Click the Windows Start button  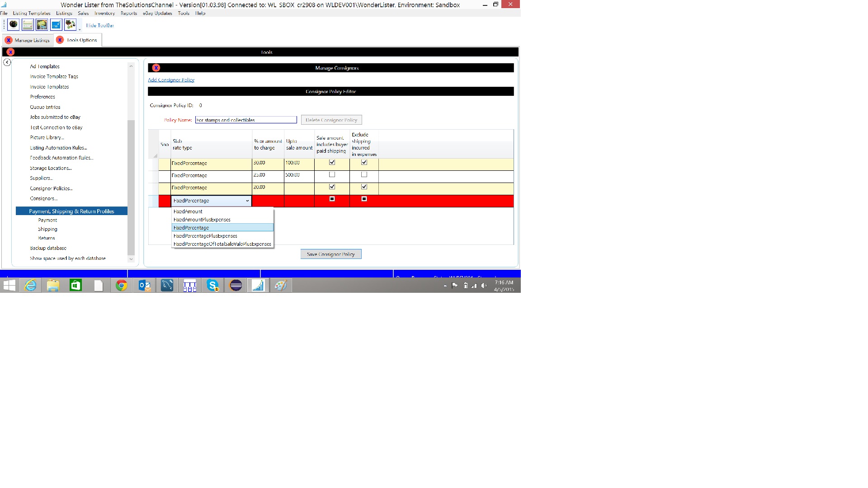pos(9,285)
